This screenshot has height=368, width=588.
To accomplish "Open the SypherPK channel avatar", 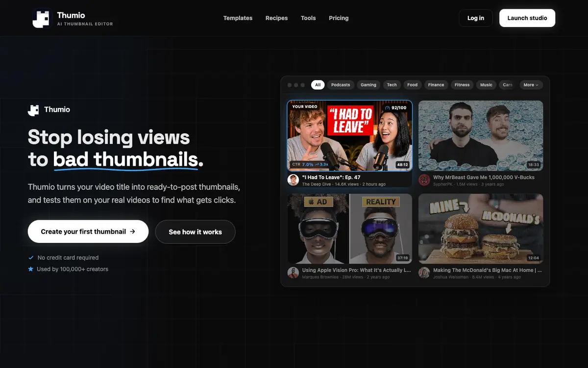I will pyautogui.click(x=424, y=180).
